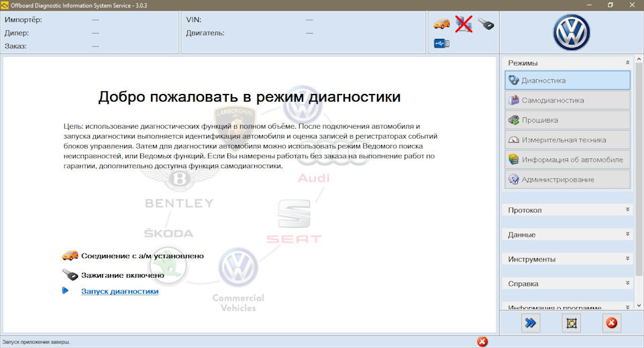Click the orange car connection icon in header
Screen dimensions: 644x348
pos(441,23)
